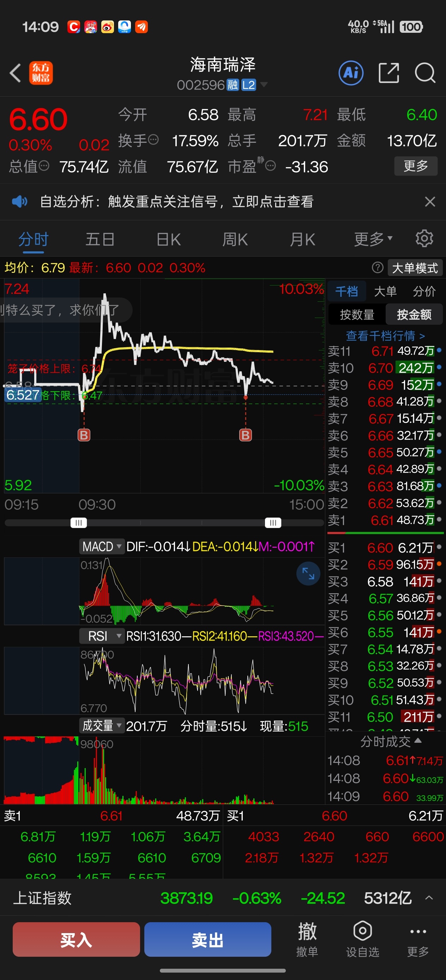Switch to 日K tab

tap(168, 239)
